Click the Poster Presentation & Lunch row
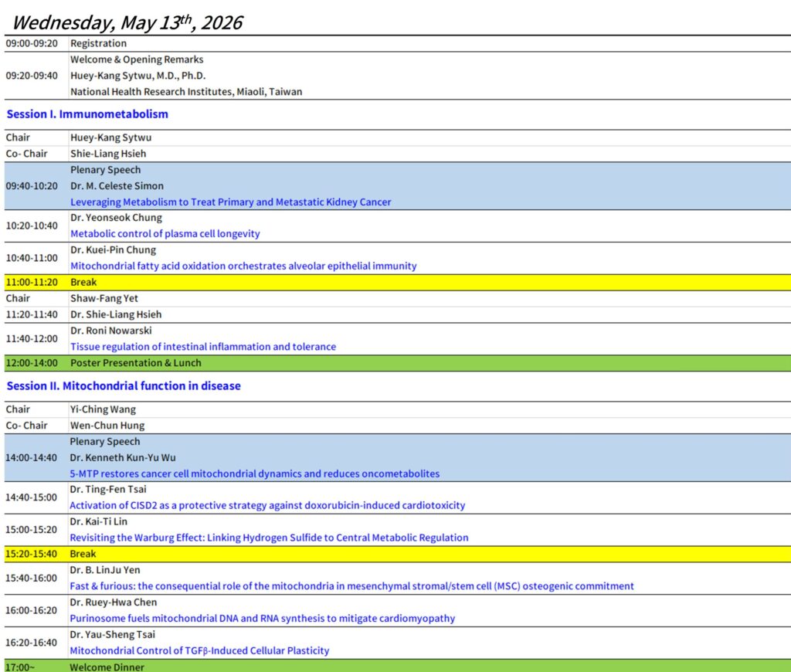 tap(135, 363)
